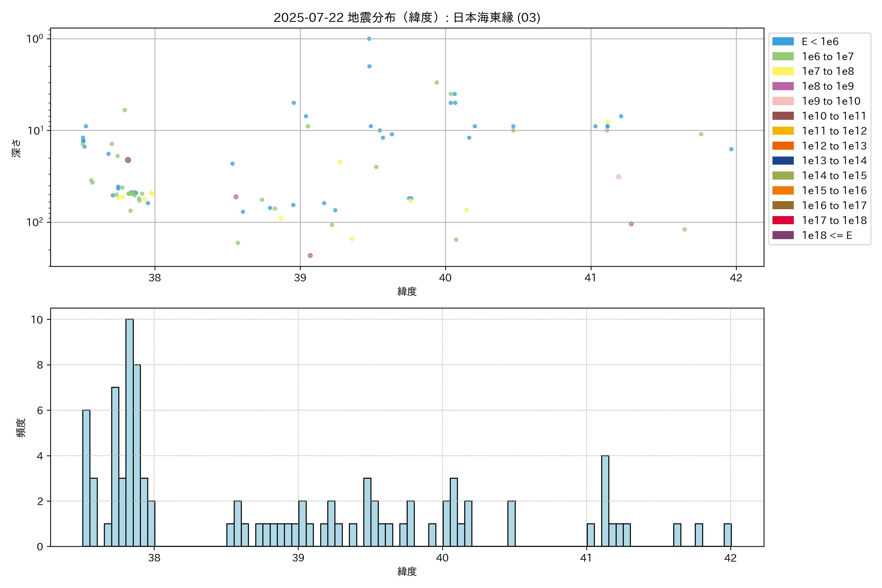Click the dark blue 1e13 to 1e14 swatch
This screenshot has width=882, height=588.
(x=783, y=160)
